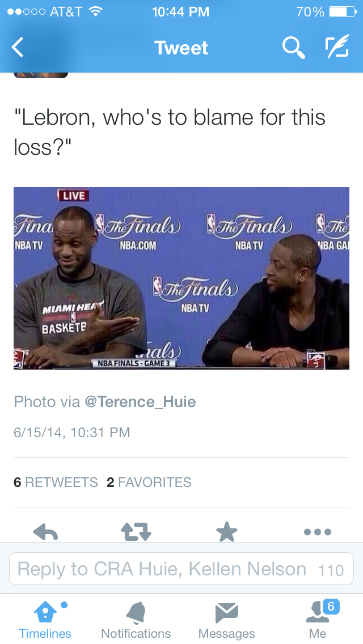View the 2 favorites list
The height and width of the screenshot is (644, 363).
point(149,482)
